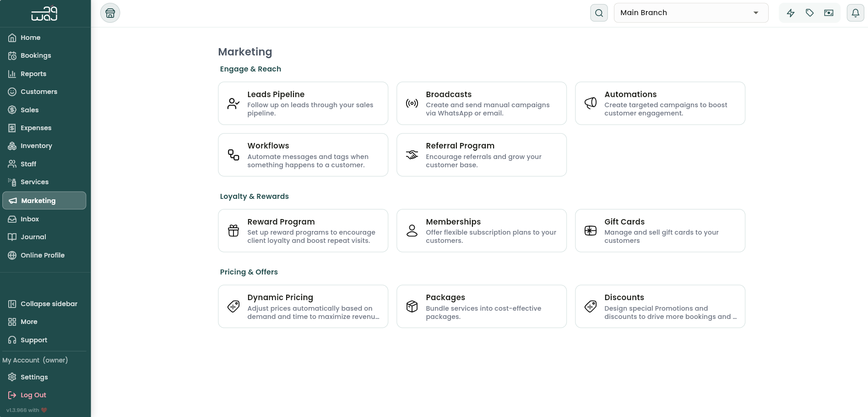This screenshot has width=868, height=417.
Task: Open notifications bell icon
Action: [855, 13]
